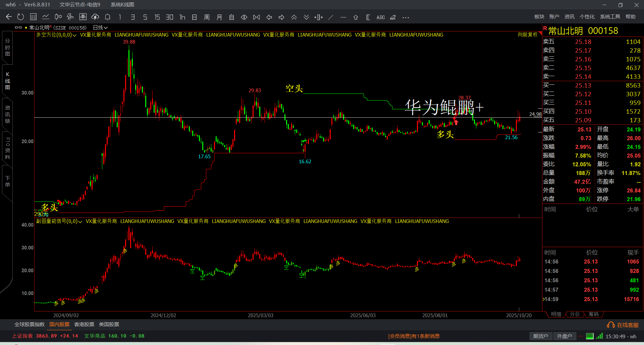Open the 帮助 menu
The width and height of the screenshot is (644, 345).
click(x=631, y=17)
